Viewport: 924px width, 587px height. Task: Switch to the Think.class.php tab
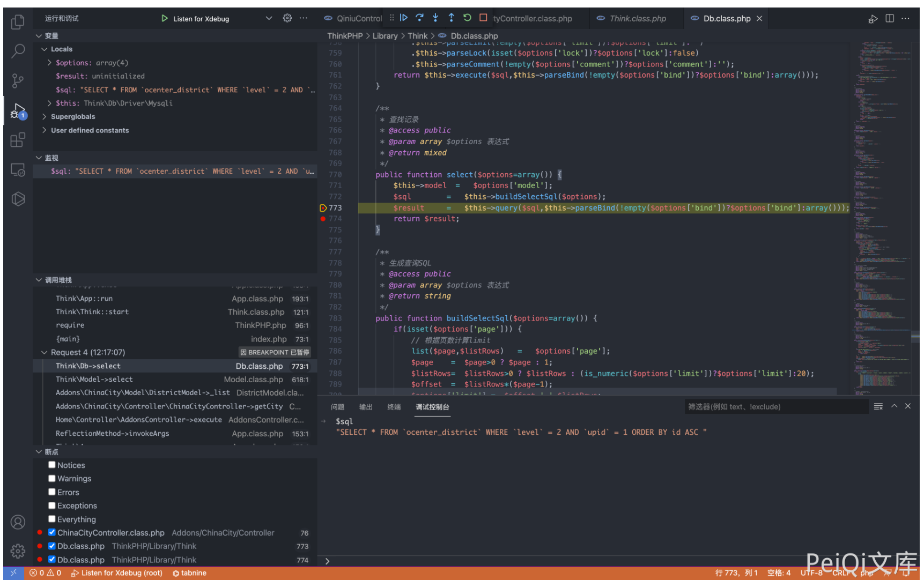(637, 19)
